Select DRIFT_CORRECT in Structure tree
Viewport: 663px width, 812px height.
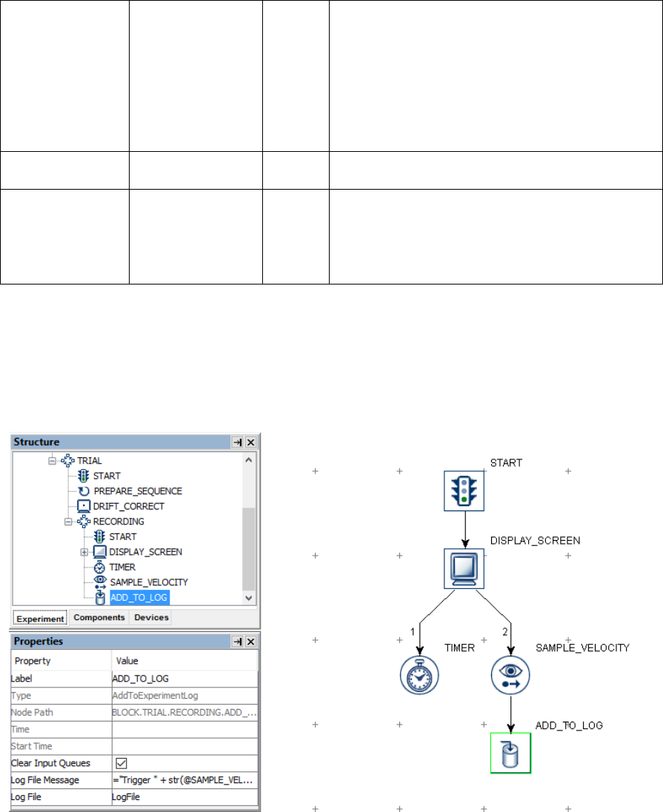click(128, 506)
